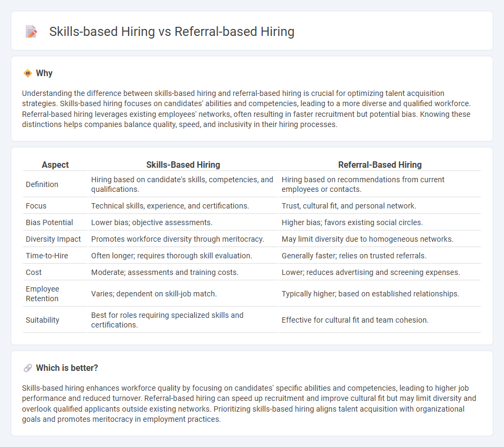The image size is (504, 447).
Task: Click the Cost row label
Action: click(34, 272)
